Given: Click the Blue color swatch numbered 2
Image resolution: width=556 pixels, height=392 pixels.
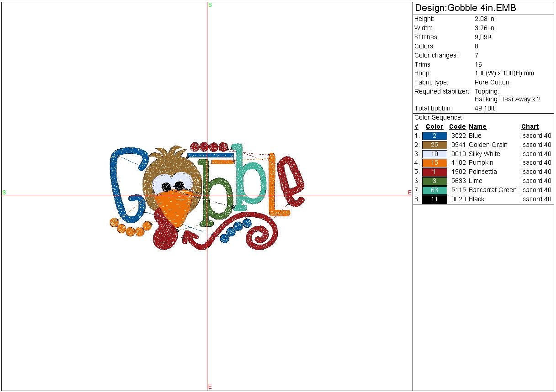Looking at the screenshot, I should 434,136.
